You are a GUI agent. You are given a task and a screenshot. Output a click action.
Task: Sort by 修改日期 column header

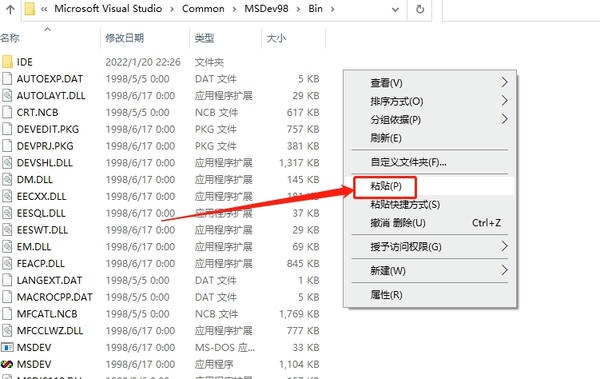click(x=125, y=38)
